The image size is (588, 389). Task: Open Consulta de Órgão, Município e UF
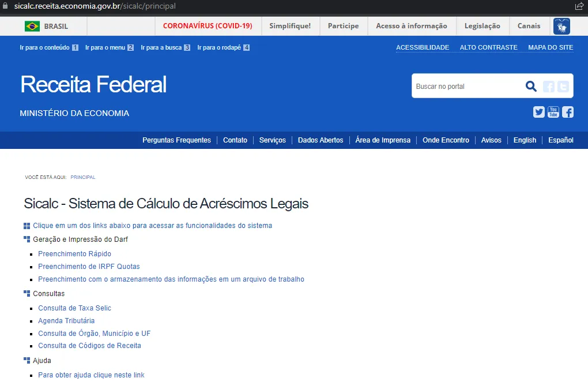tap(94, 333)
